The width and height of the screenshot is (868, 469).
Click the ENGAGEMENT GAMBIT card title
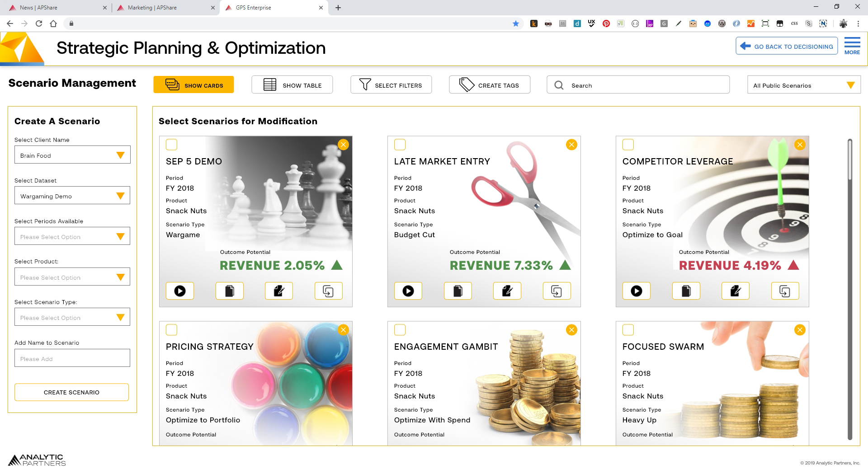(446, 347)
